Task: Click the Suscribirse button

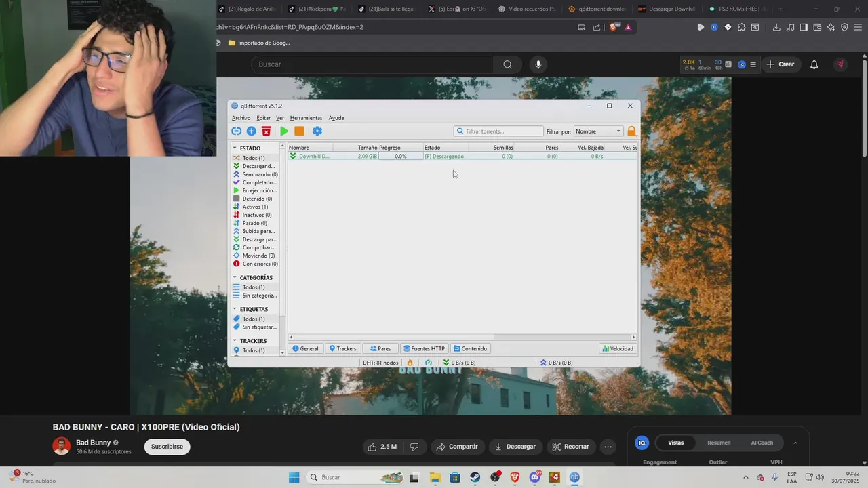Action: point(167,447)
